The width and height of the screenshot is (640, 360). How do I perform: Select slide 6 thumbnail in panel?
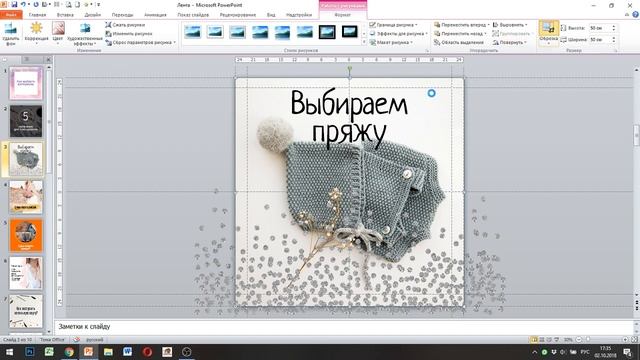point(26,273)
